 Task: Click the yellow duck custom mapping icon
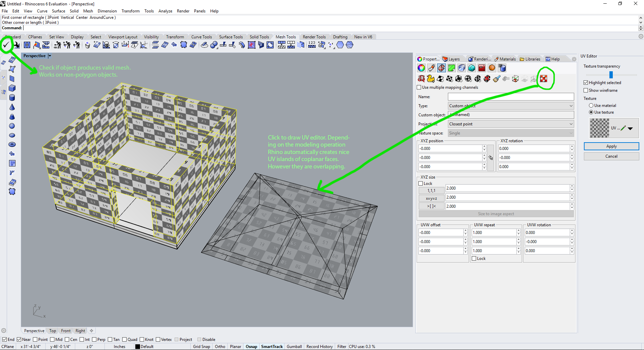point(431,79)
